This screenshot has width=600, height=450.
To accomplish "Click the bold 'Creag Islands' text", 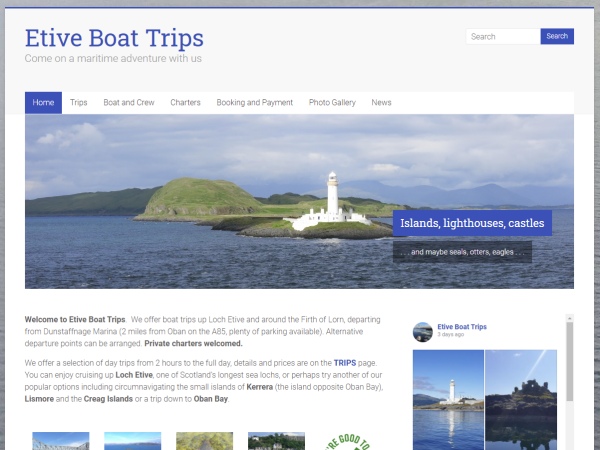I will pyautogui.click(x=108, y=399).
